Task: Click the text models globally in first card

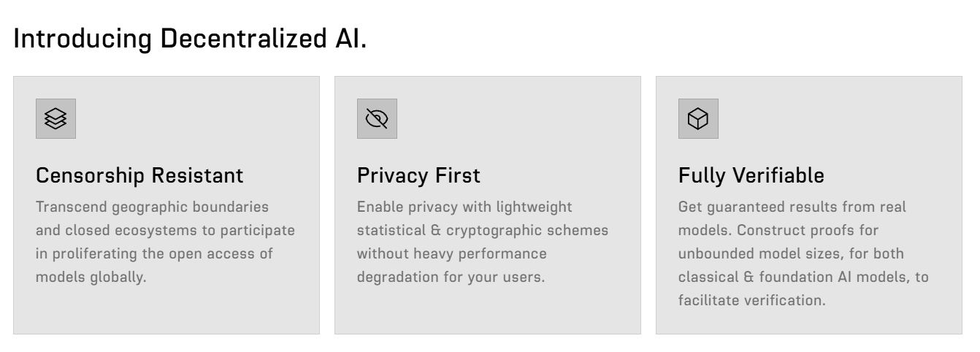Action: coord(91,278)
